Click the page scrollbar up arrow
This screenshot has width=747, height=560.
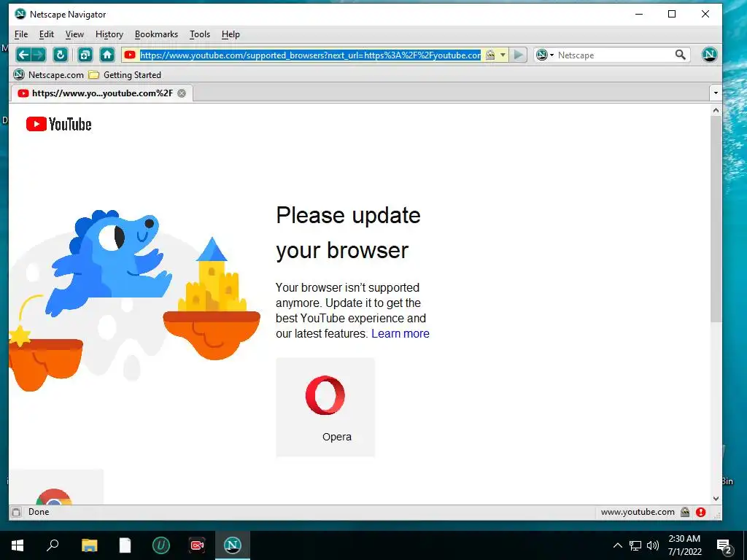coord(716,110)
